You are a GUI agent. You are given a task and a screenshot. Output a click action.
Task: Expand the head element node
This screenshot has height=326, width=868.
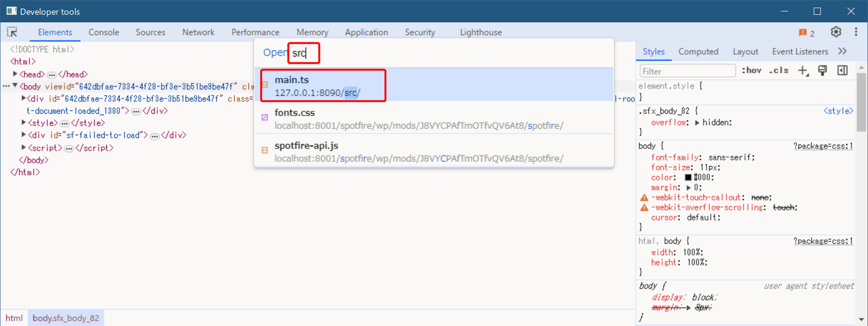(x=15, y=74)
